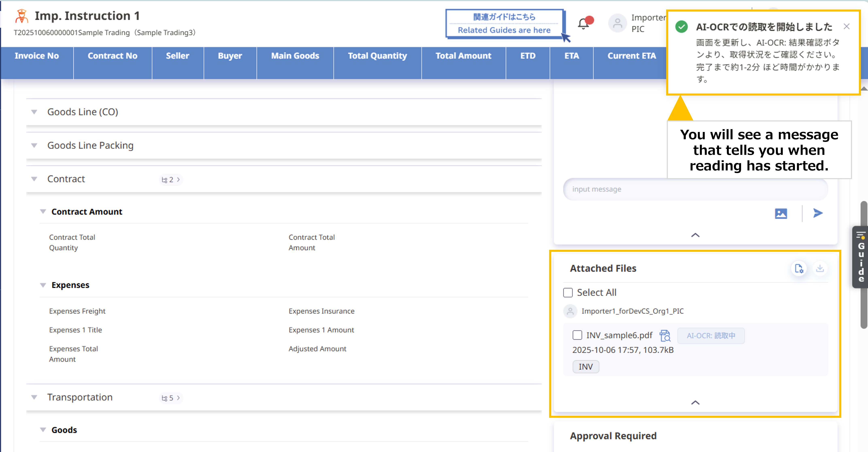The width and height of the screenshot is (868, 452).
Task: Click the Expenses Freight label
Action: click(77, 311)
